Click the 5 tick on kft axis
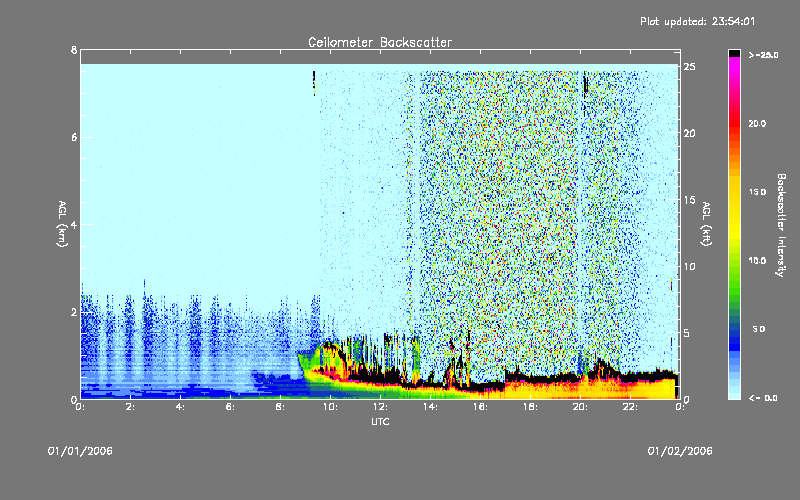Screen dimensions: 800x500 687,333
